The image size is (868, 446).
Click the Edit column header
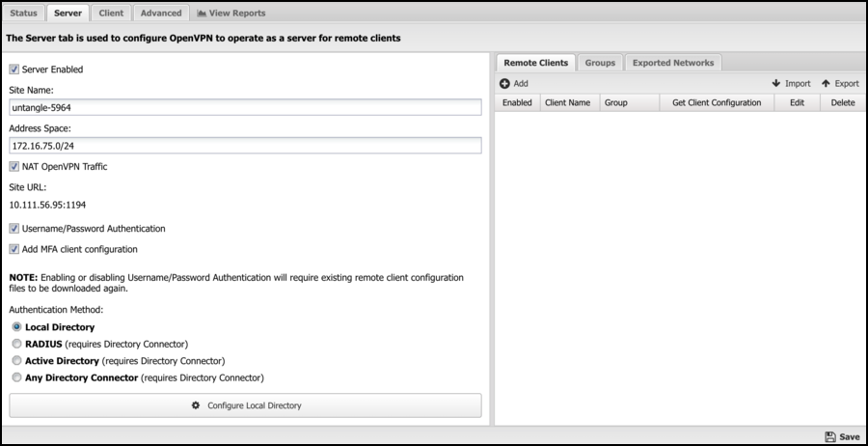[x=798, y=102]
